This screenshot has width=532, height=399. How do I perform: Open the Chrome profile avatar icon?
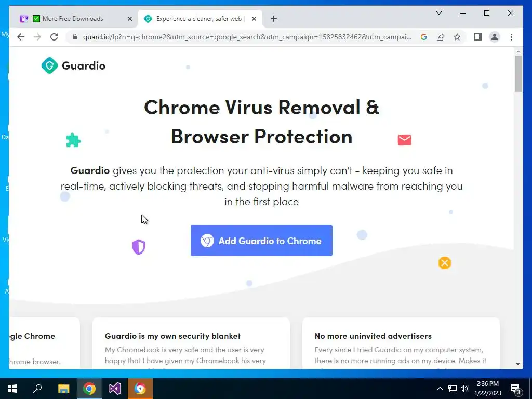pos(495,37)
